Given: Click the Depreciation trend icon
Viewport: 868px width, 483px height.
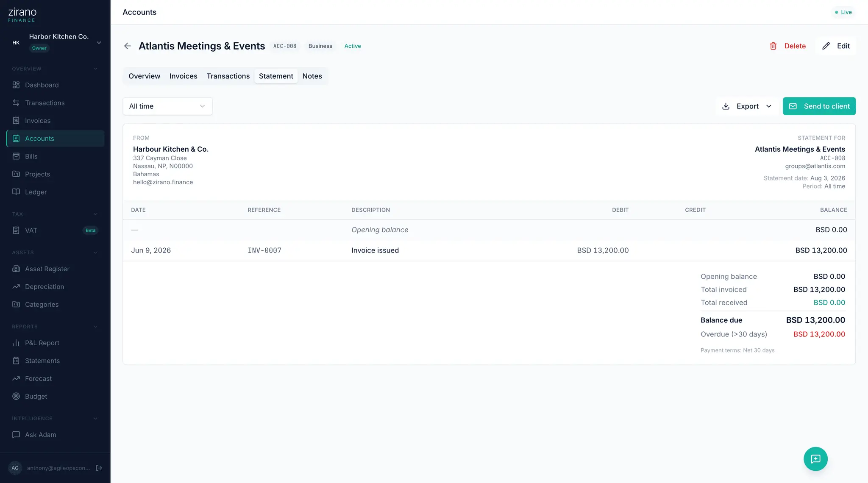Looking at the screenshot, I should pyautogui.click(x=16, y=287).
